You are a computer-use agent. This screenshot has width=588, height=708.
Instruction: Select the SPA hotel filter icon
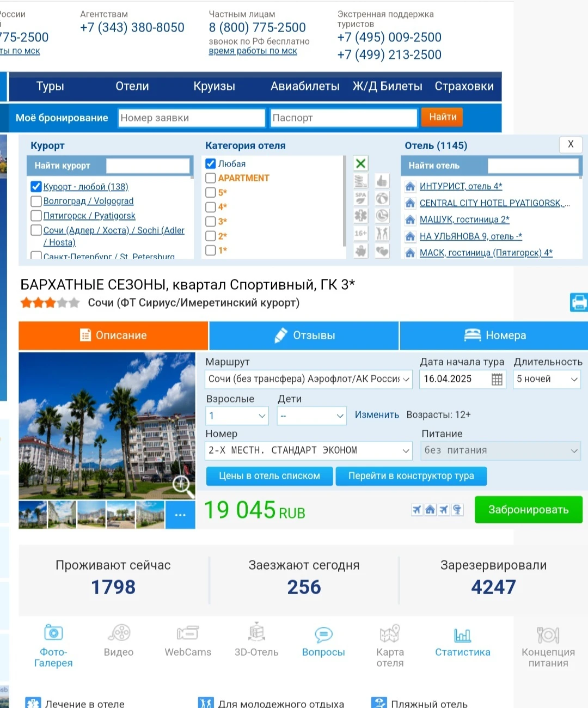(360, 198)
